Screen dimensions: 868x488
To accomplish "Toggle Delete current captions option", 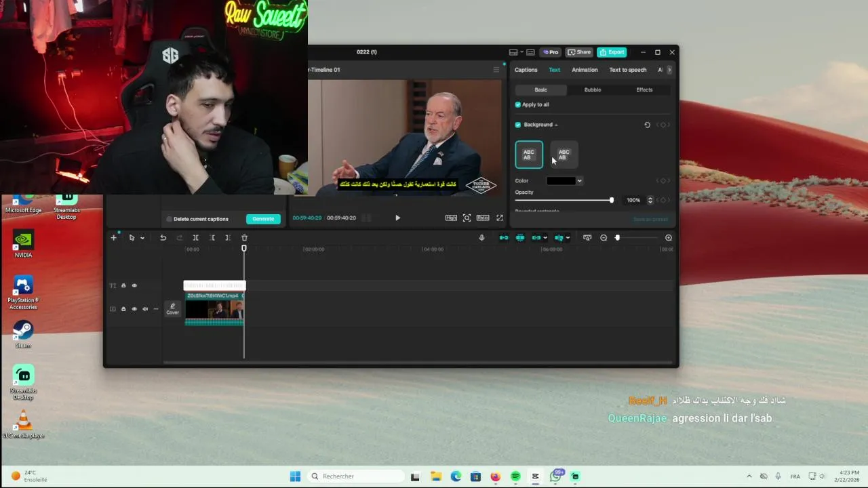I will click(170, 219).
